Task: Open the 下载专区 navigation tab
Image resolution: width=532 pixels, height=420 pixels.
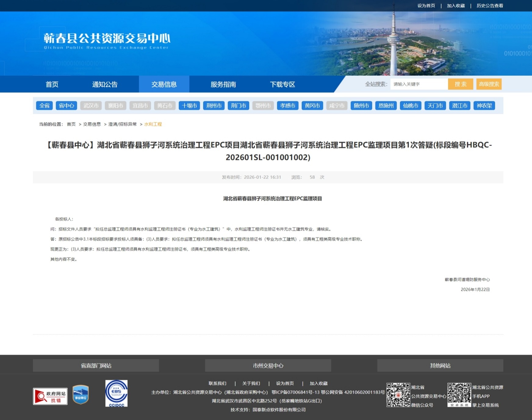Action: click(282, 84)
